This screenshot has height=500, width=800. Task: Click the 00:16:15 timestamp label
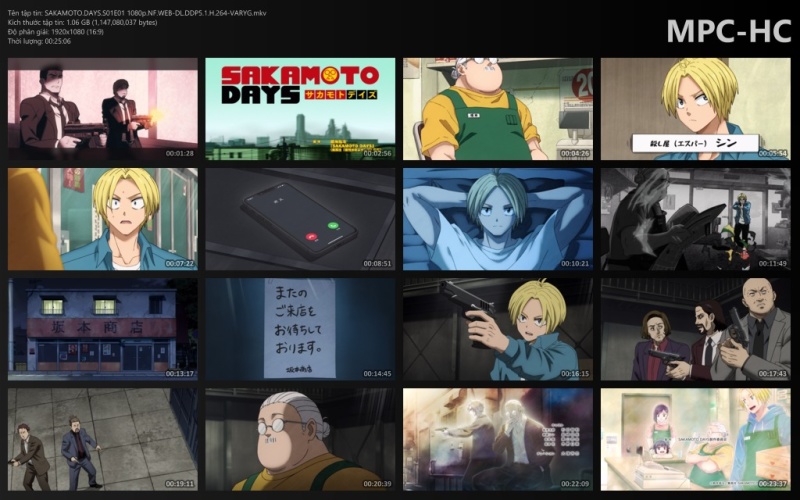(x=575, y=374)
